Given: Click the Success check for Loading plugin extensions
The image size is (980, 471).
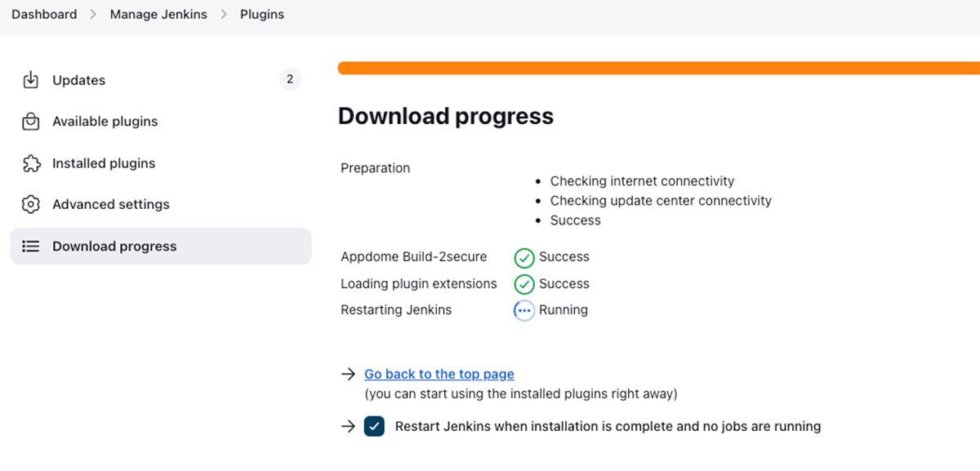Looking at the screenshot, I should 523,283.
